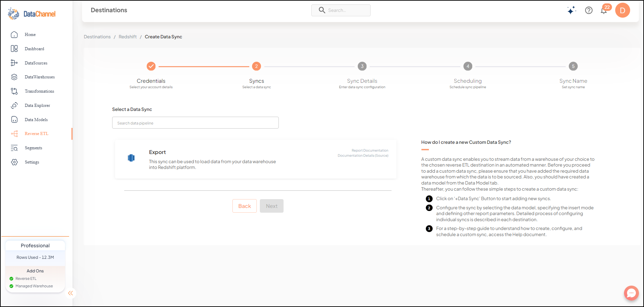644x307 pixels.
Task: Focus the header Search field
Action: 341,10
